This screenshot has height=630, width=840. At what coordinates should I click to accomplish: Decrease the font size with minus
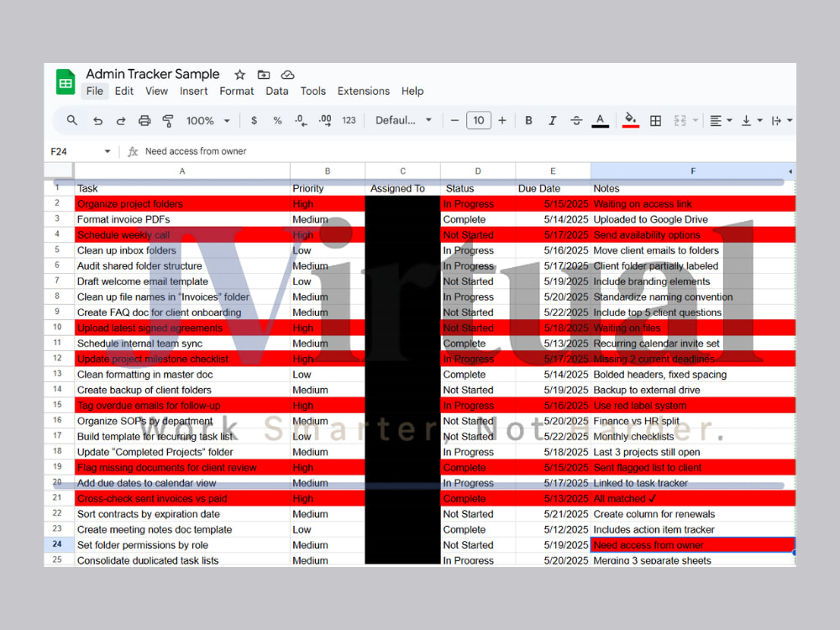454,120
